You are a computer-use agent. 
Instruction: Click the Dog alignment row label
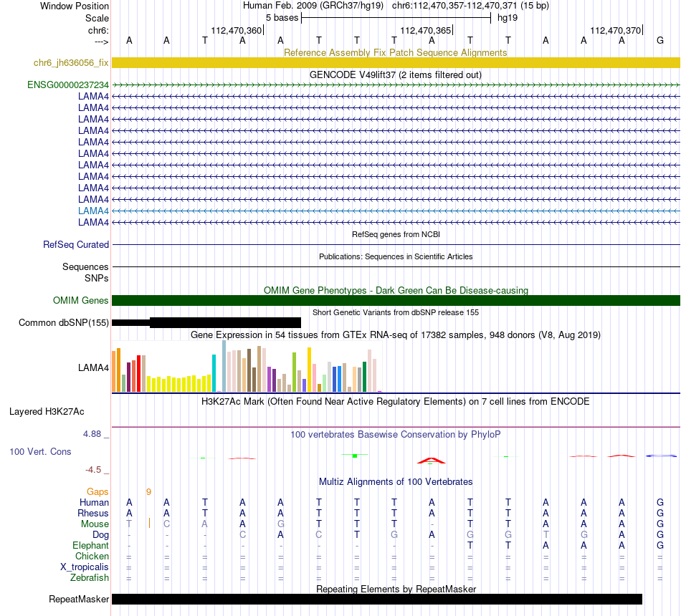[100, 535]
